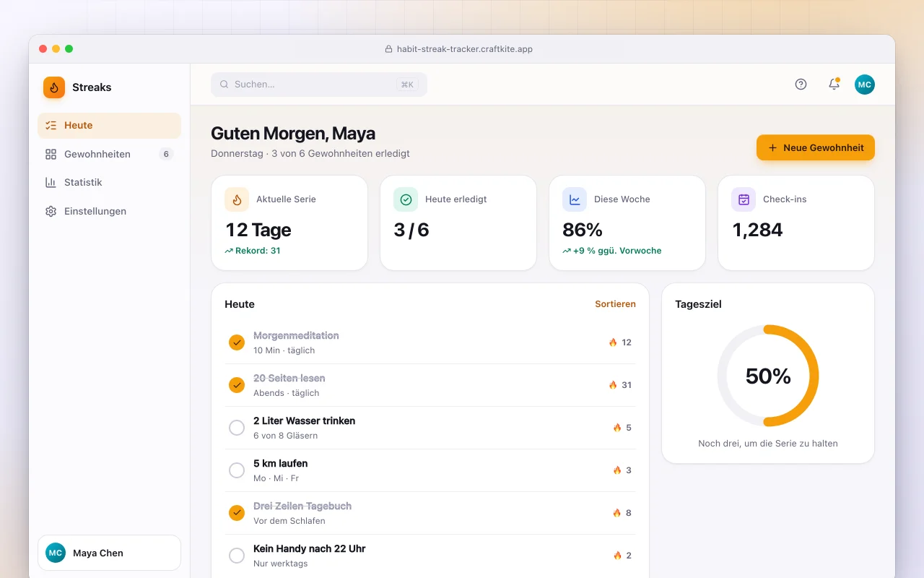The image size is (924, 578).
Task: Click the flame streak icon beside Morgenmeditation
Action: (613, 342)
